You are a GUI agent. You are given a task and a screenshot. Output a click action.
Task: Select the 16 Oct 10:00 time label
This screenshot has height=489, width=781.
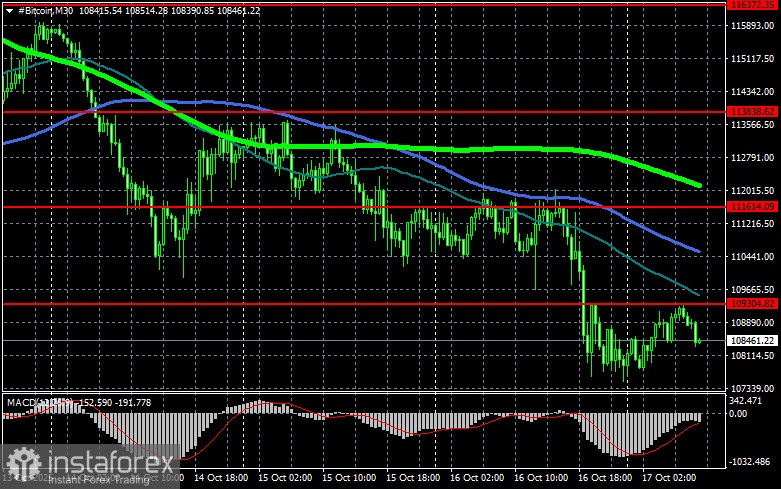[541, 478]
